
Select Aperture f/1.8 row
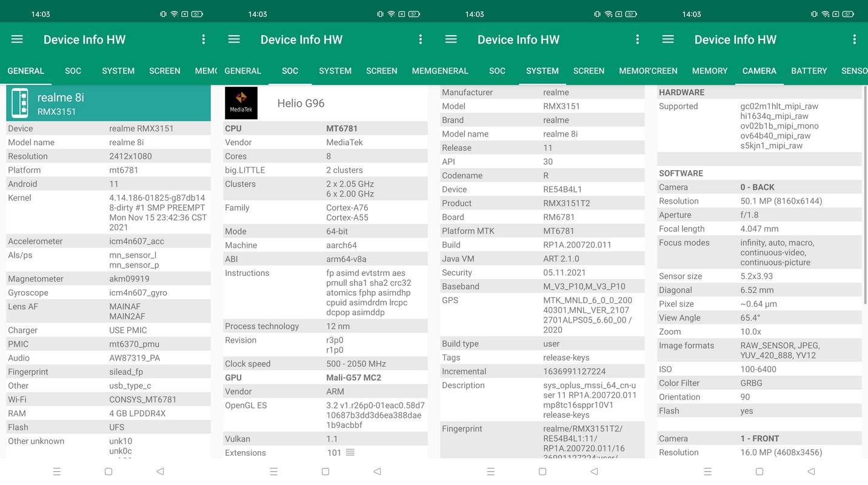760,215
